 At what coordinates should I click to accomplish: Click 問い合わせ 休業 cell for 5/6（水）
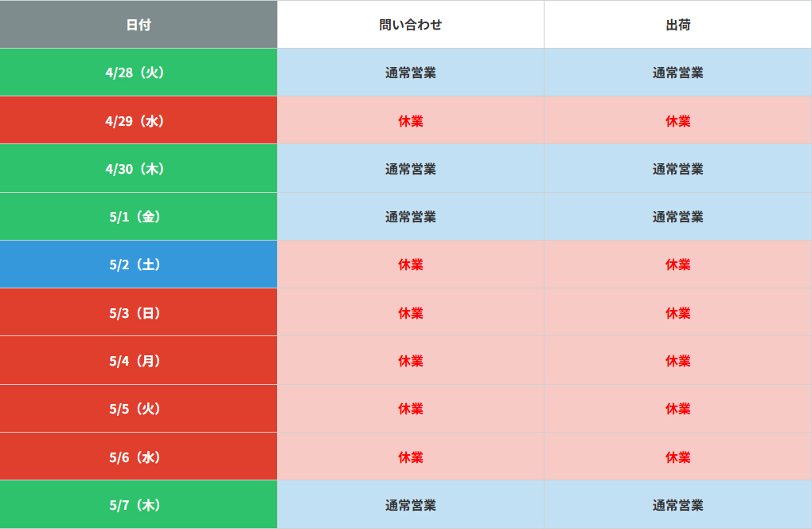(x=411, y=457)
